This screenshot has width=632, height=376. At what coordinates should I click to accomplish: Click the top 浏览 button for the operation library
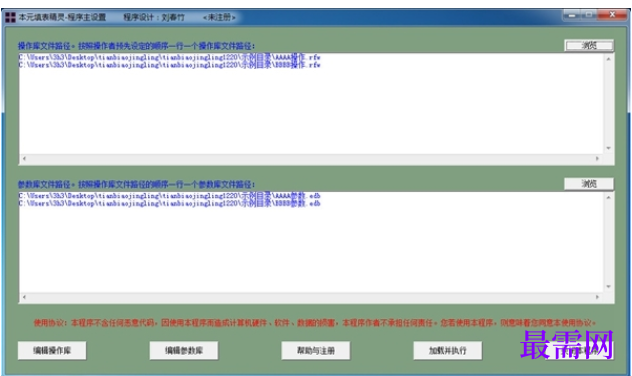click(x=589, y=46)
